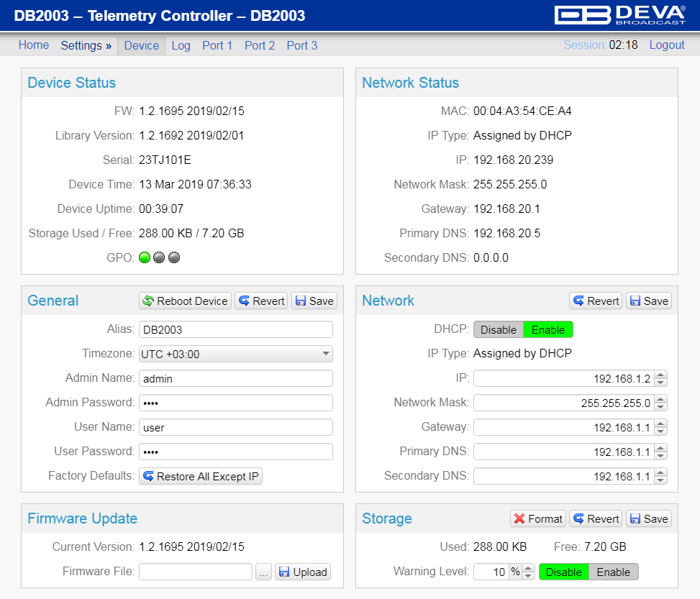Click the User Name field
This screenshot has width=700, height=599.
tap(236, 427)
